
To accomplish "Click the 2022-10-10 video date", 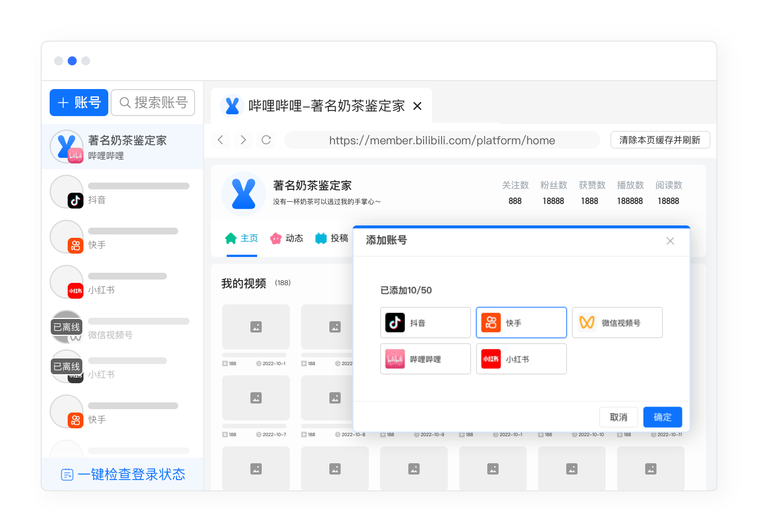I will coord(591,435).
